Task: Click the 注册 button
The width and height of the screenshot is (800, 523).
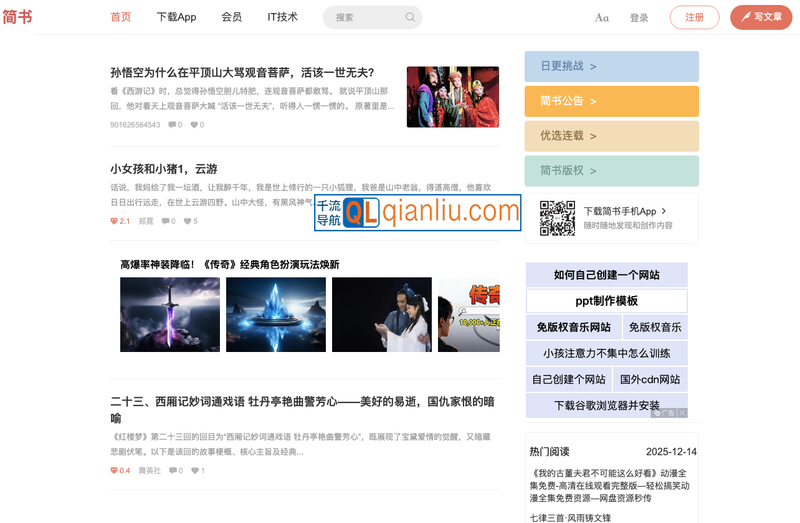Action: click(694, 17)
